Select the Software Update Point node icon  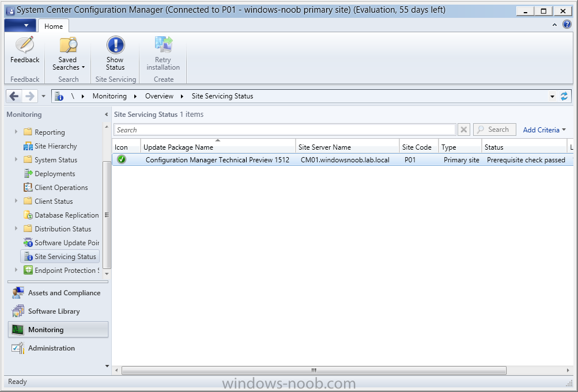[x=28, y=242]
